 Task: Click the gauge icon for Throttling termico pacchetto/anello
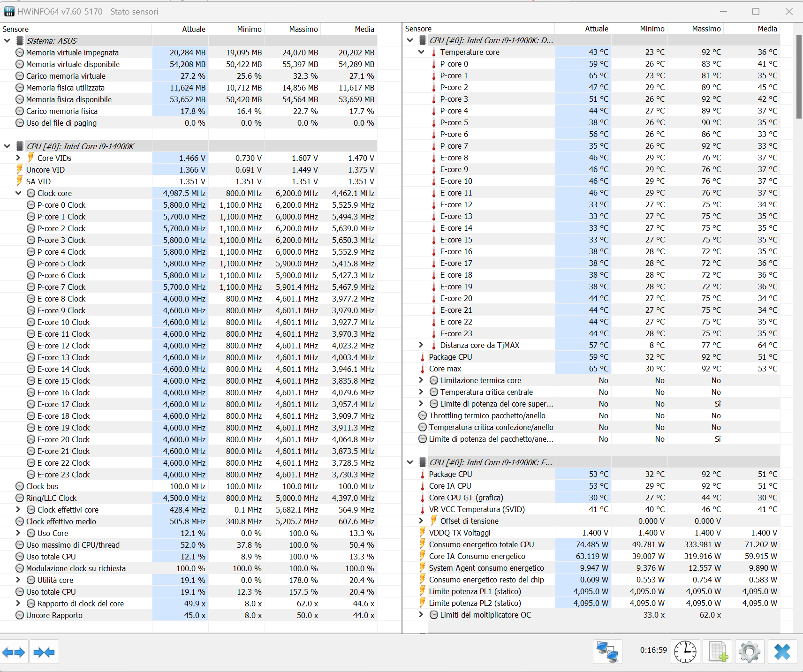tap(423, 415)
